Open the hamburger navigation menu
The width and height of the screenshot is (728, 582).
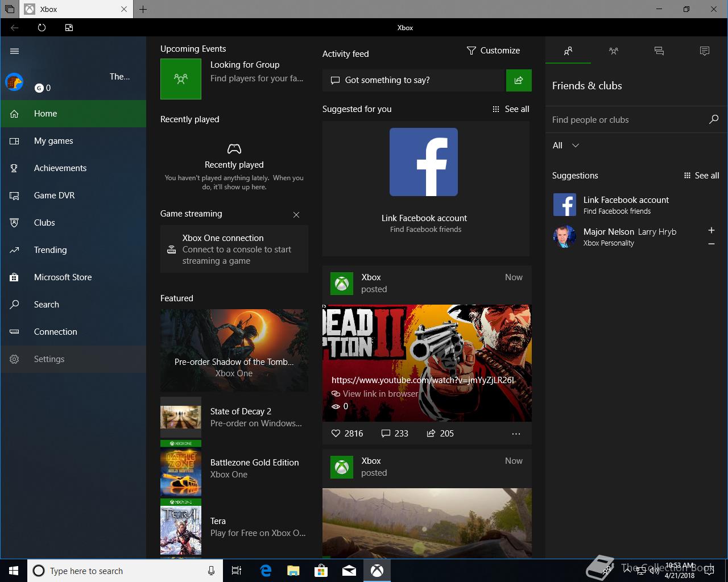14,51
